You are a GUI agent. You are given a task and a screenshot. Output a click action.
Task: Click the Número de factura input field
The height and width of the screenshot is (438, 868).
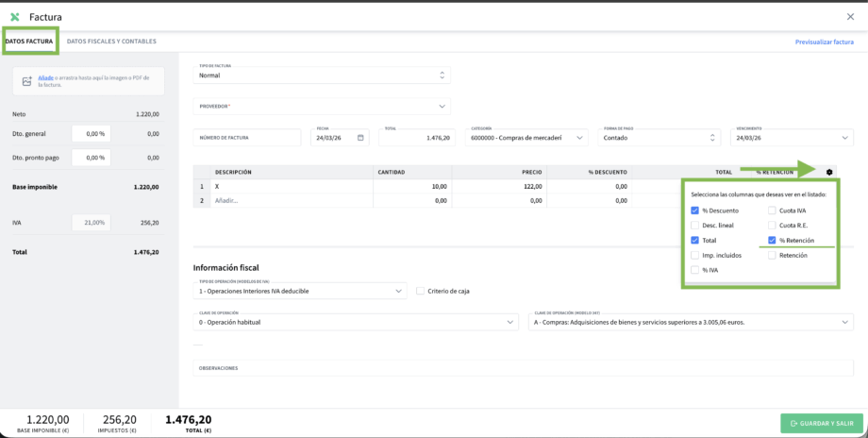pyautogui.click(x=247, y=138)
